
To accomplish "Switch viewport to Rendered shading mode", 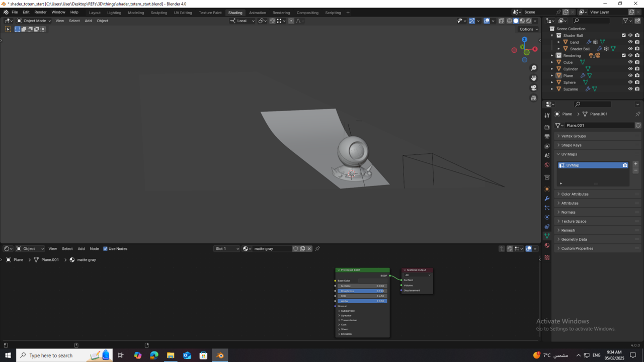I will 528,21.
